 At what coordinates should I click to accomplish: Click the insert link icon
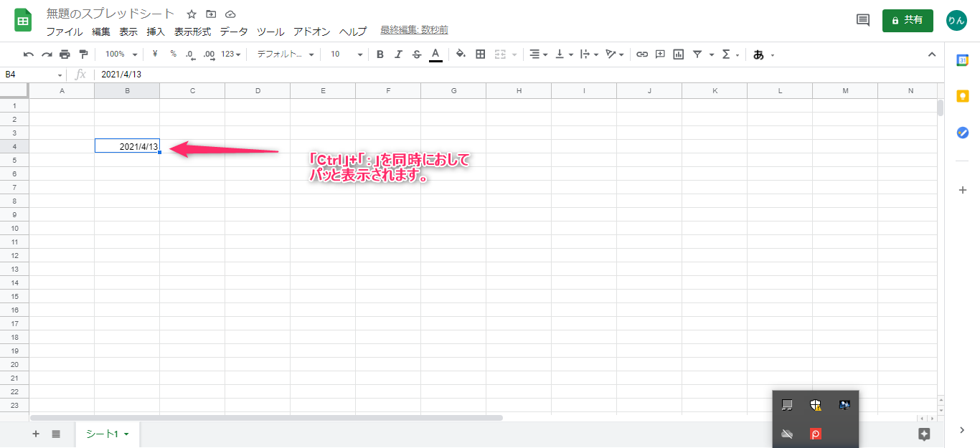(642, 54)
